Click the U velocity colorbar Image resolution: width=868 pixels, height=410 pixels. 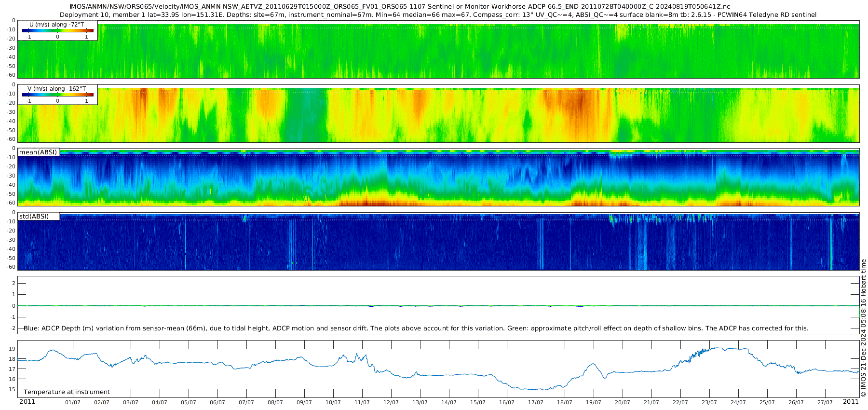coord(58,31)
